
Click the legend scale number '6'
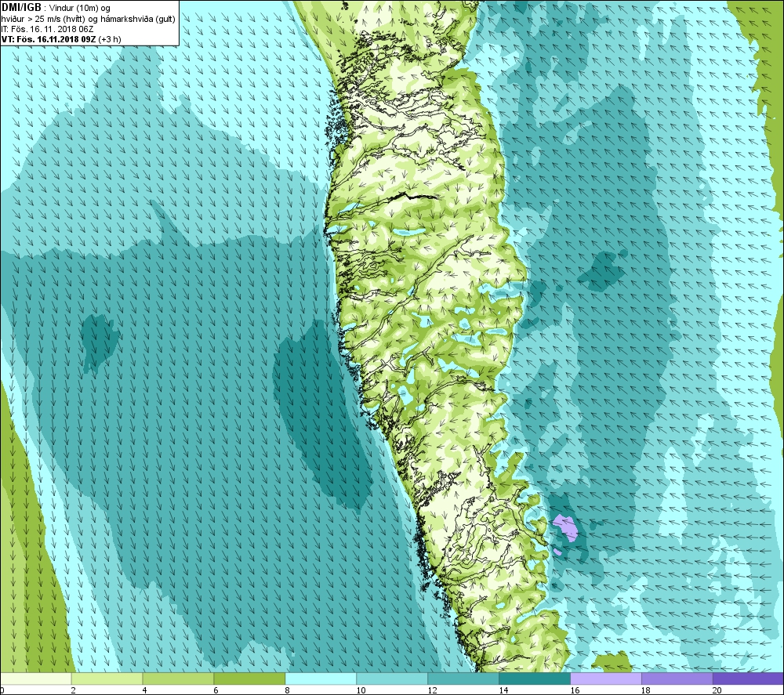coord(216,690)
